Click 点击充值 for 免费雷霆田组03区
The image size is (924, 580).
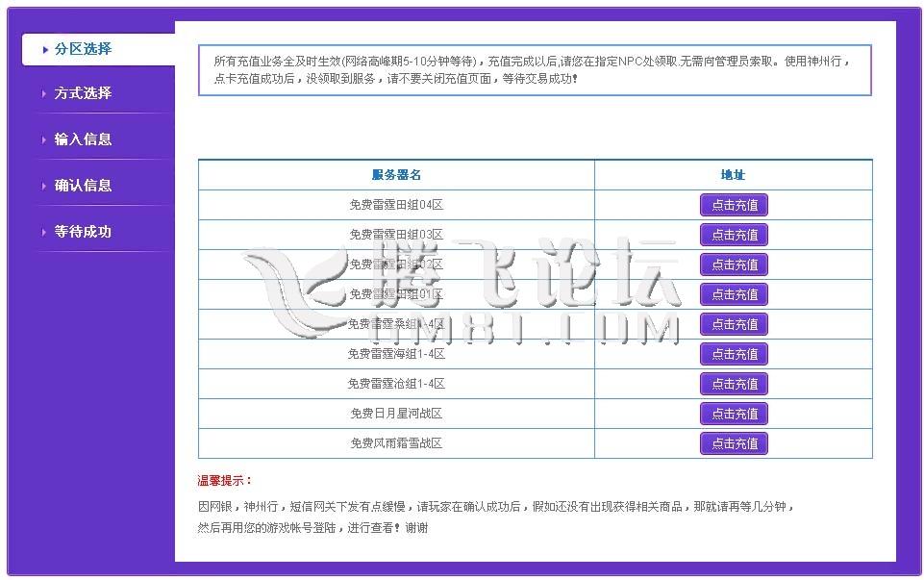(734, 235)
